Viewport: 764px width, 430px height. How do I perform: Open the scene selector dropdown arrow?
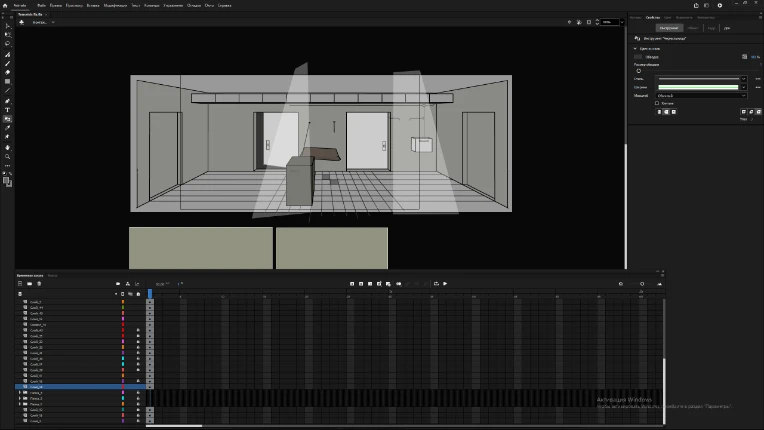[x=53, y=22]
